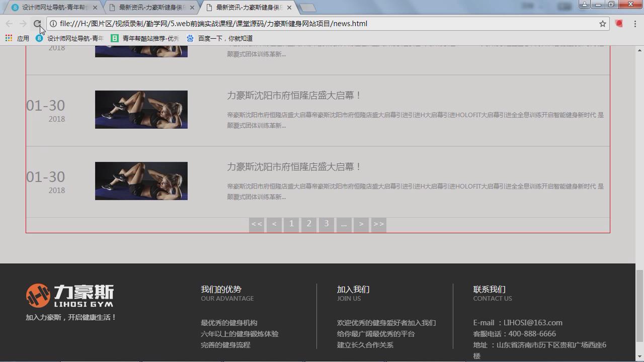The width and height of the screenshot is (644, 362).
Task: Click 给你最广阔最优秀的平台 in footer
Action: [376, 334]
